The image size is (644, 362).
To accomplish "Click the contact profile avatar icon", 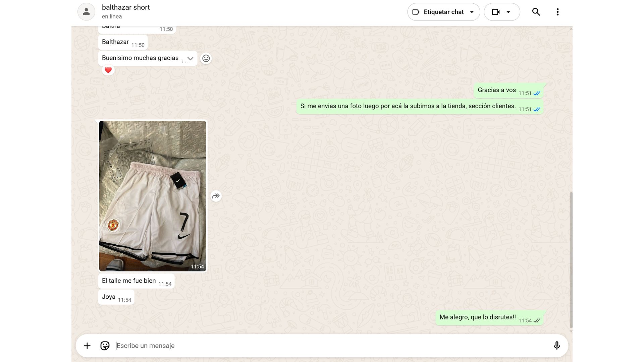I will [x=86, y=12].
